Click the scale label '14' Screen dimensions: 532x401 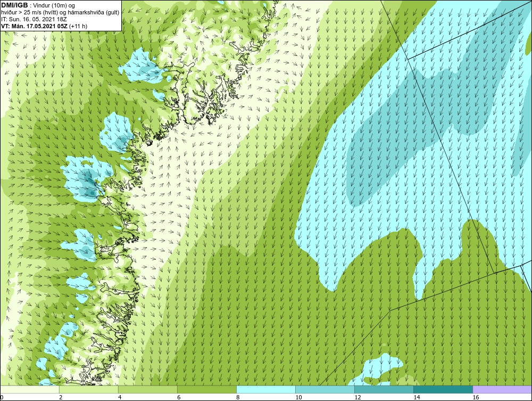click(417, 397)
